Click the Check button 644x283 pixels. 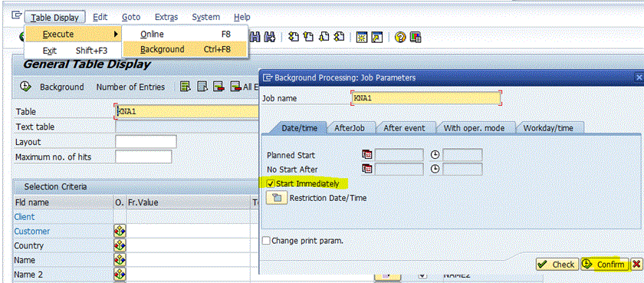pyautogui.click(x=557, y=265)
